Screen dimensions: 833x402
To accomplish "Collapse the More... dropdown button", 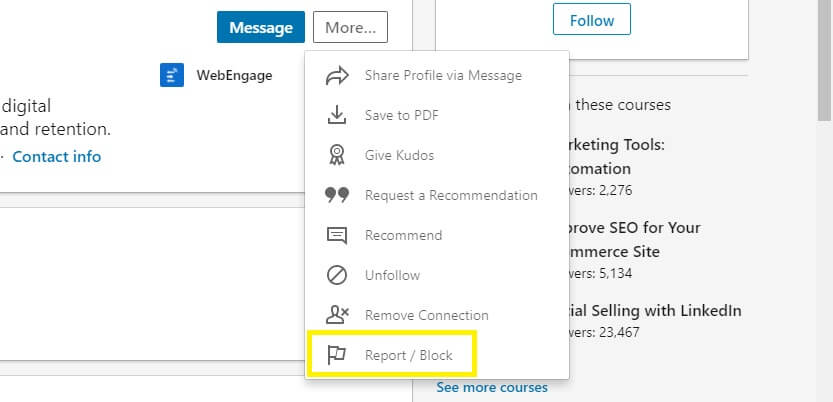I will 350,27.
